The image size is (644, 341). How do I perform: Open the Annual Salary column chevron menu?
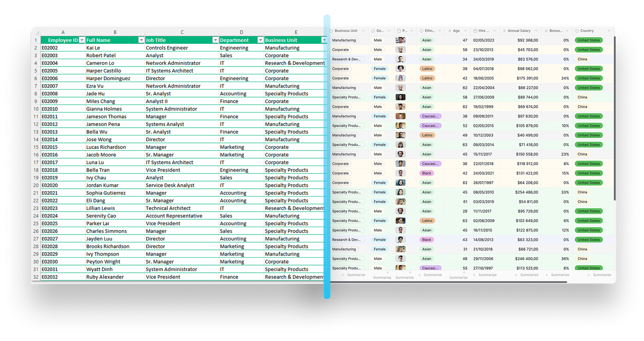536,31
